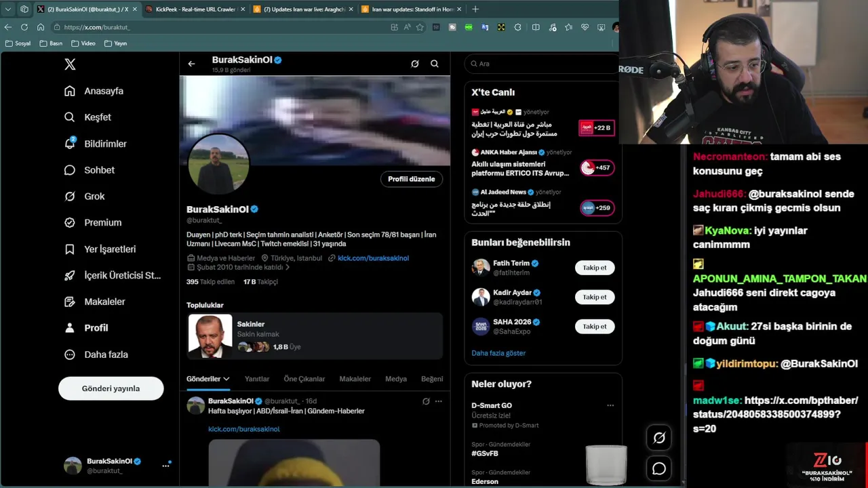The image size is (868, 488).
Task: Open Yer İşaretleri bookmarks
Action: click(x=100, y=249)
